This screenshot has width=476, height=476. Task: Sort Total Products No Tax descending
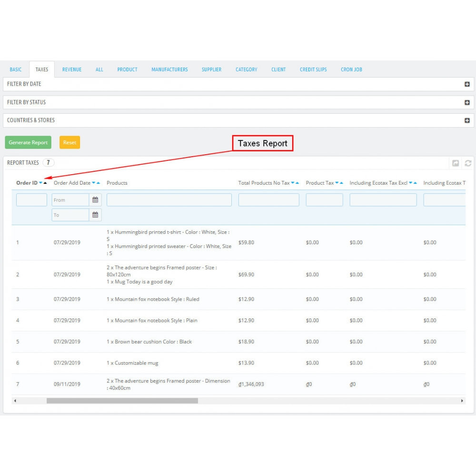click(293, 183)
